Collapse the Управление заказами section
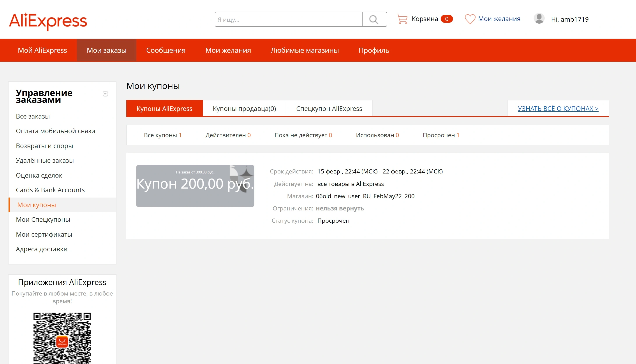Viewport: 636px width, 364px height. (x=105, y=94)
